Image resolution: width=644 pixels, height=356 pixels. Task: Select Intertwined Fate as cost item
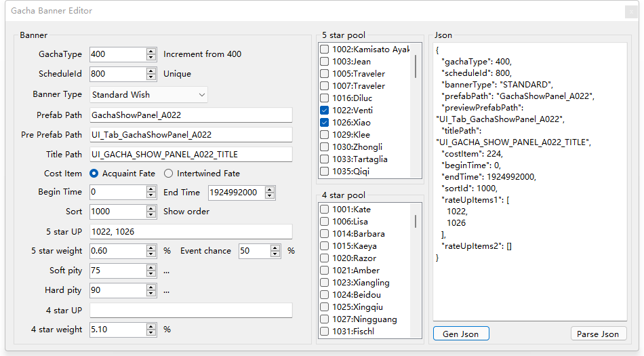click(169, 174)
